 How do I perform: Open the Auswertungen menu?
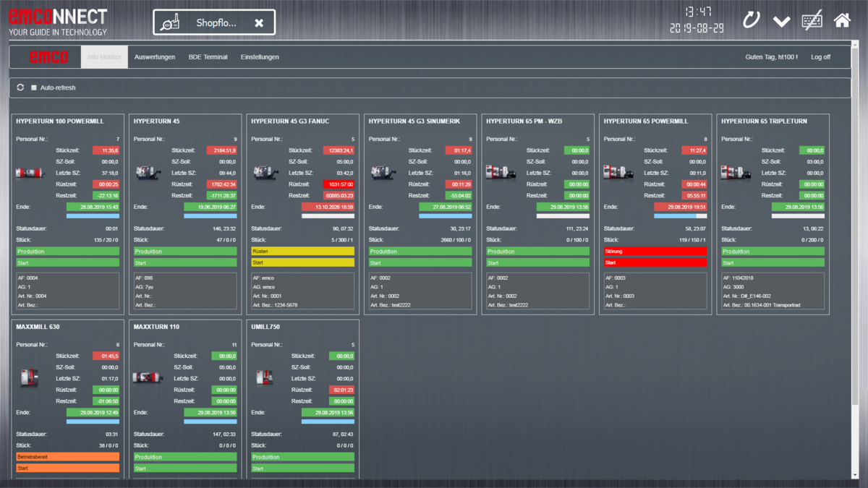pyautogui.click(x=155, y=57)
